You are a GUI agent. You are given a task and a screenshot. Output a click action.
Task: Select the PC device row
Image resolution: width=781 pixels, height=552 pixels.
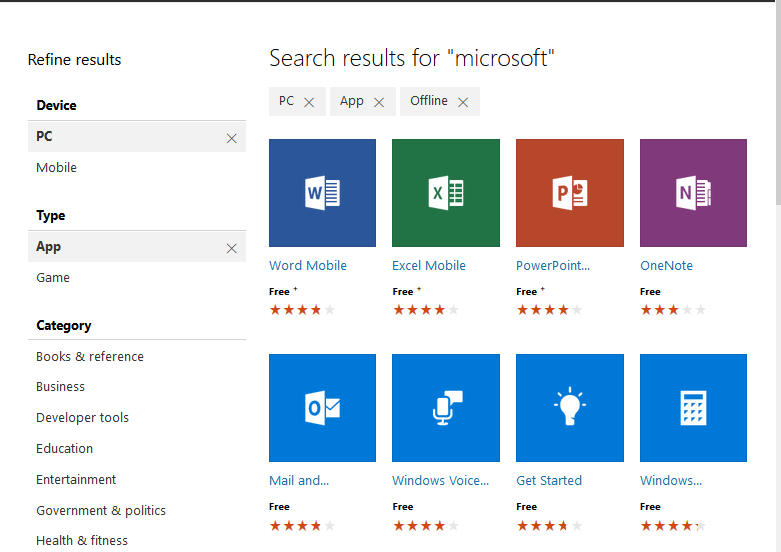pos(137,136)
